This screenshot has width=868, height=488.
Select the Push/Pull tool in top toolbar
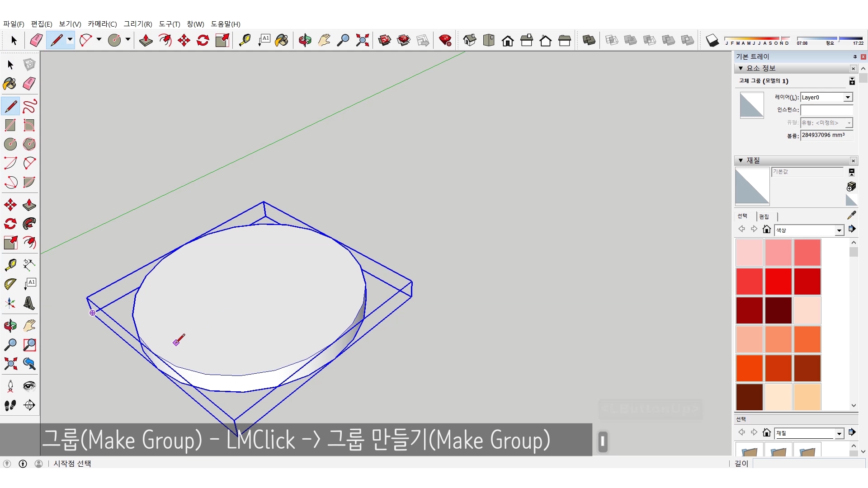point(146,40)
